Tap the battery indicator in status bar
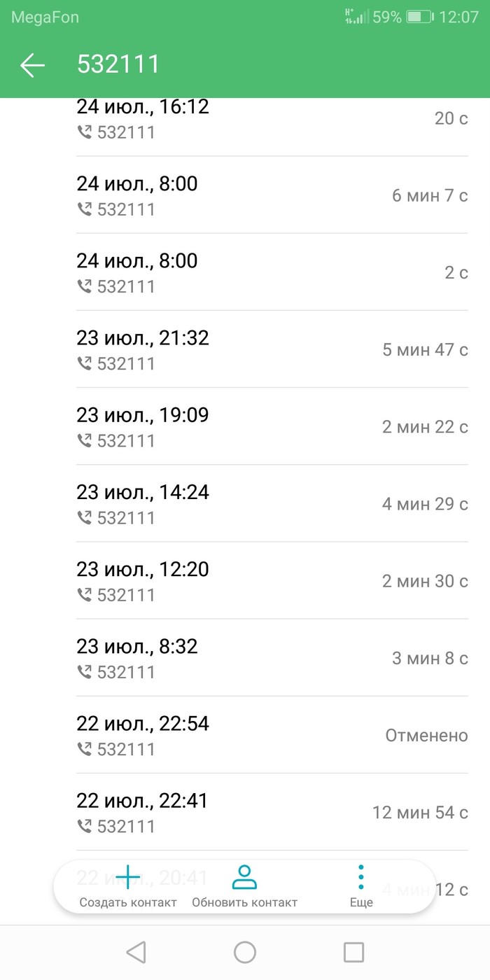 point(419,17)
